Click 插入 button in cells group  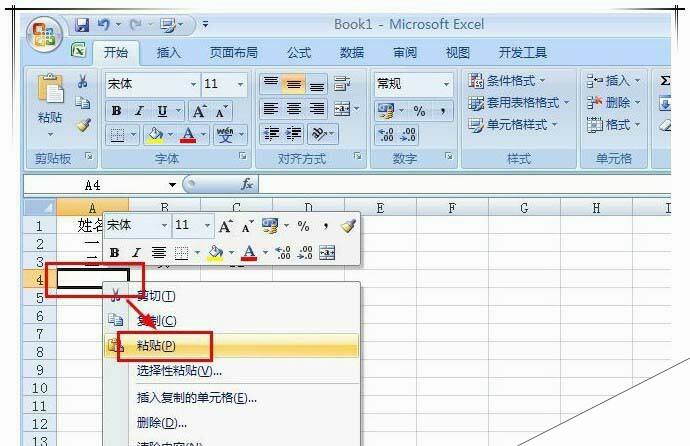[x=613, y=81]
